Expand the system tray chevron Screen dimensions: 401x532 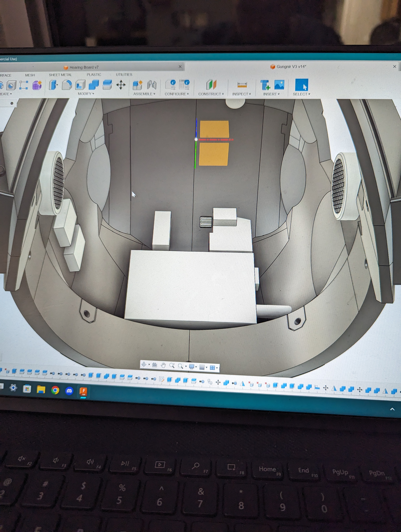click(x=392, y=409)
